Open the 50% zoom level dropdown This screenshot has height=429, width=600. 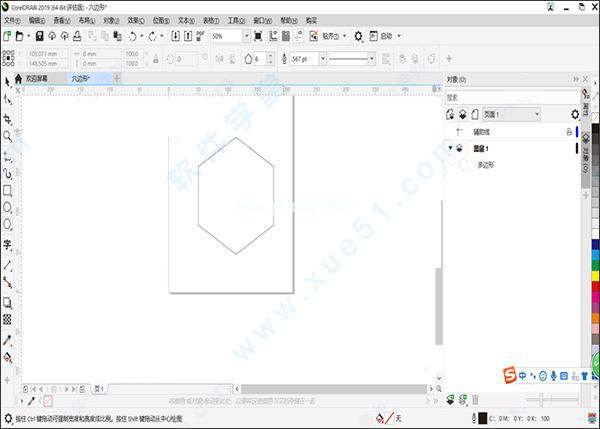246,36
